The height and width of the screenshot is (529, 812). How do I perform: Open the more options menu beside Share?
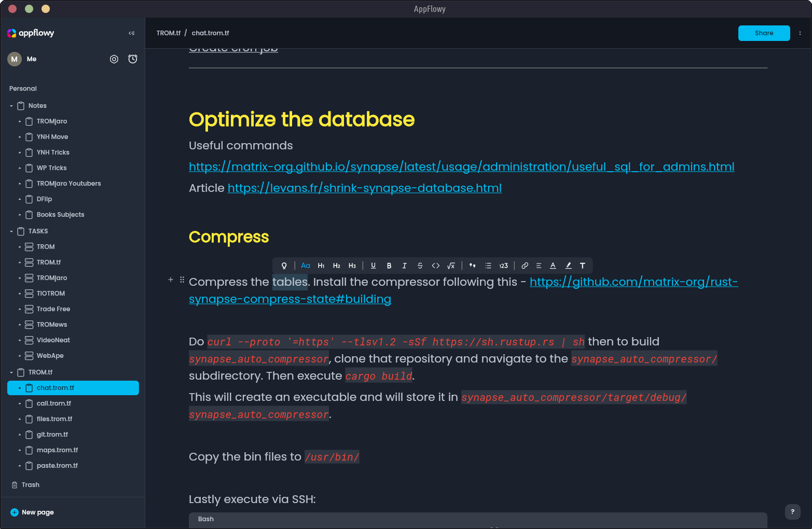point(800,33)
